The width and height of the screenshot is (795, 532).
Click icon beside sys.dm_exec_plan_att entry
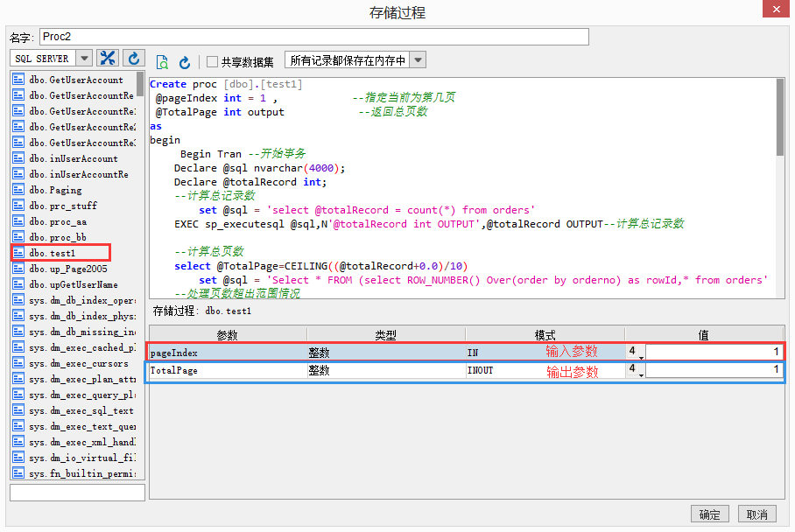click(18, 379)
